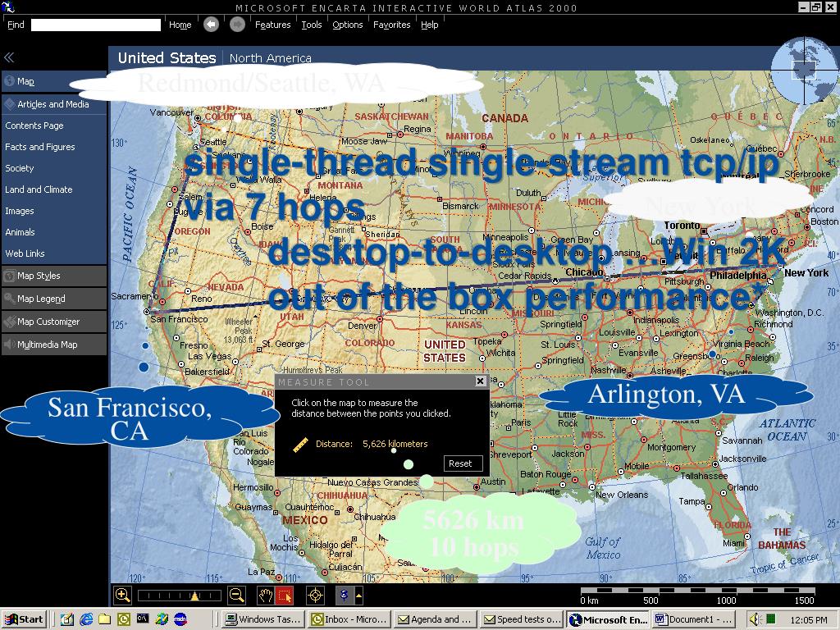Click in the Find search field

click(96, 25)
